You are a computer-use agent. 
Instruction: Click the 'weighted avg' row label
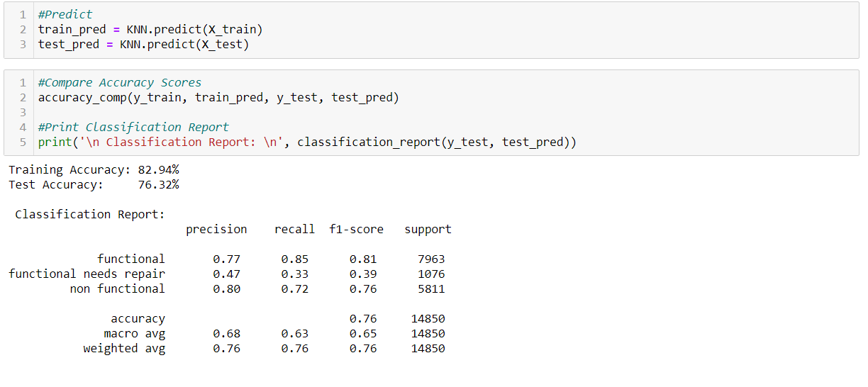tap(124, 348)
